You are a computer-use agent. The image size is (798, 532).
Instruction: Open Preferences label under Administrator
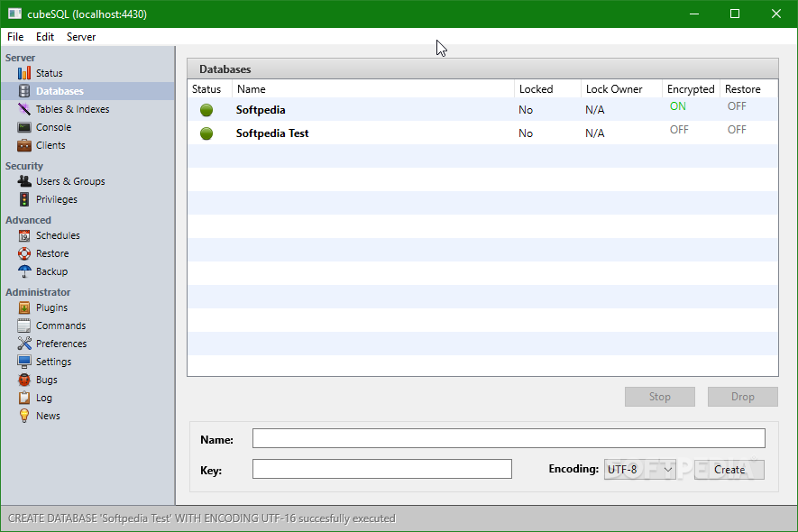pos(61,344)
